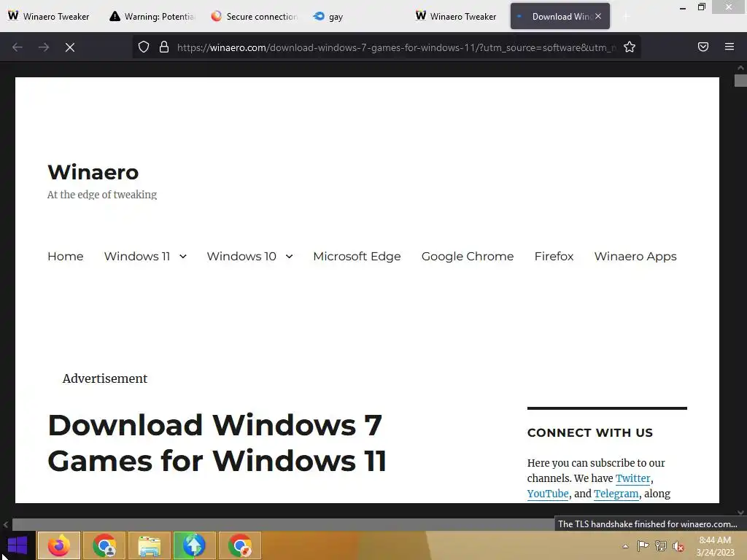Click the CONNECT WITH US heading
The width and height of the screenshot is (747, 560).
pyautogui.click(x=589, y=432)
